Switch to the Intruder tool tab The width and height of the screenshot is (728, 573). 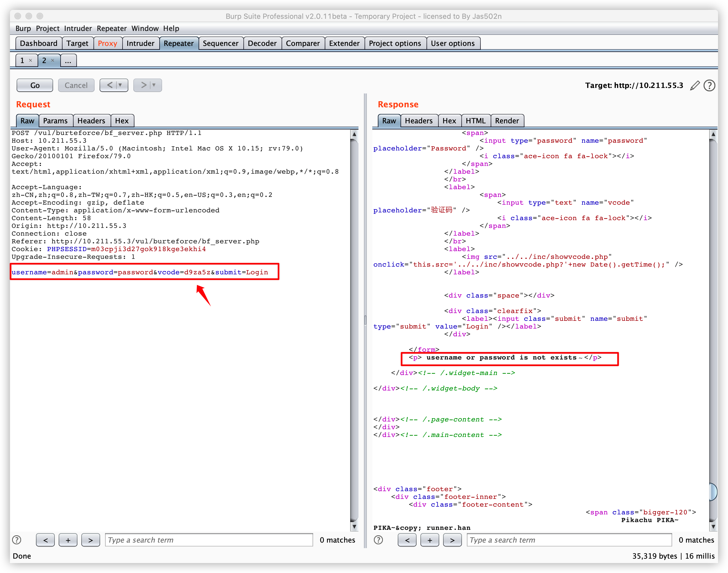pos(140,43)
